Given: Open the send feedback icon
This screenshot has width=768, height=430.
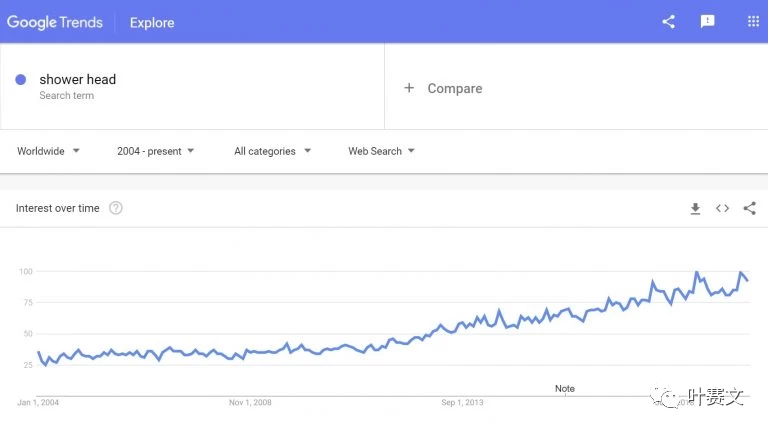Looking at the screenshot, I should tap(707, 22).
